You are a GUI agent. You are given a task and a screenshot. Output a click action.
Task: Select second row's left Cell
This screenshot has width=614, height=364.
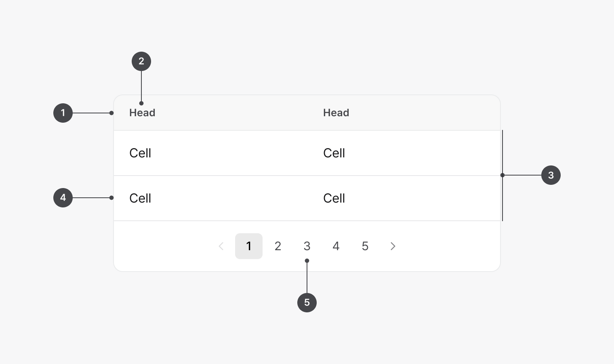(140, 199)
